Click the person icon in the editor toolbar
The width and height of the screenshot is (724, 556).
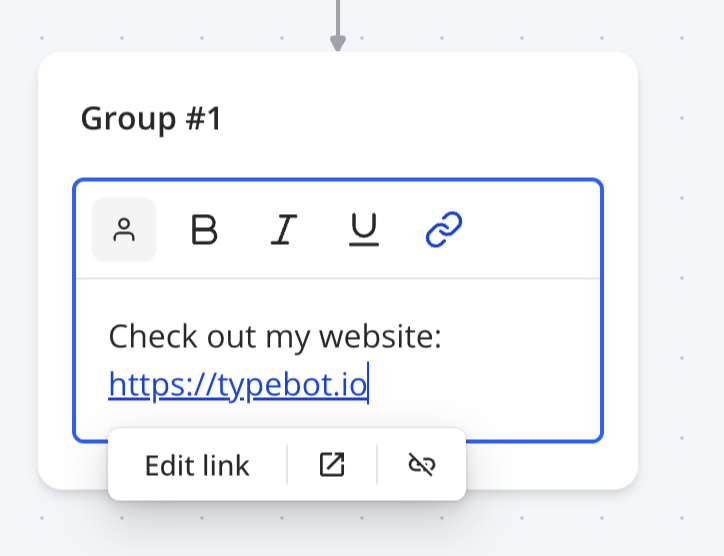point(124,230)
